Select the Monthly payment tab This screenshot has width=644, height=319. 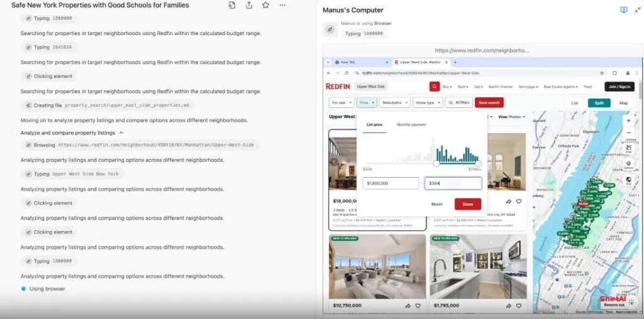point(411,124)
